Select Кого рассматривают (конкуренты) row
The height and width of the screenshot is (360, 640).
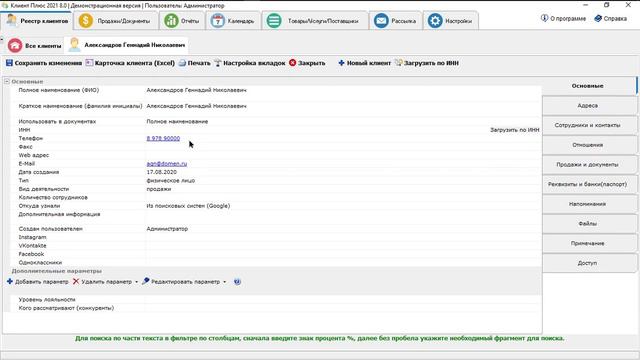(x=276, y=308)
